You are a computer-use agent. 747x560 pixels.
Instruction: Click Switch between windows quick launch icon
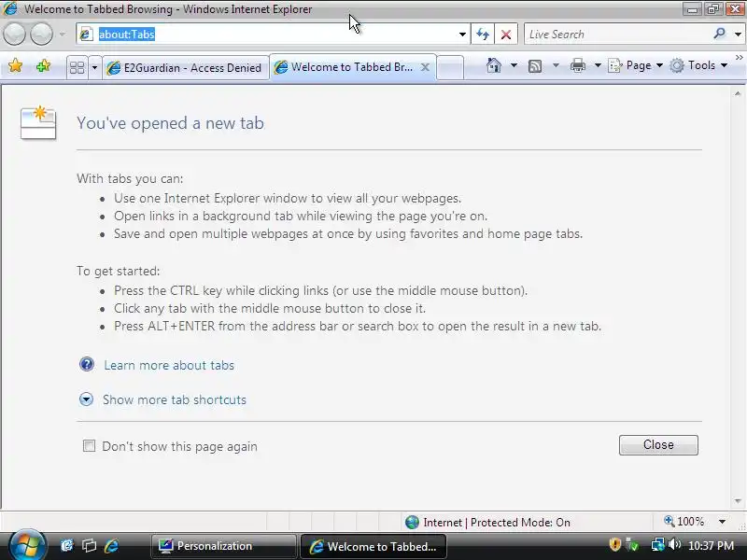(89, 546)
